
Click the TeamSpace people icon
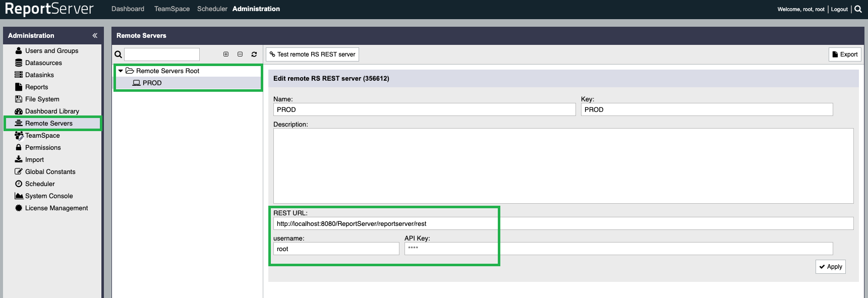19,135
